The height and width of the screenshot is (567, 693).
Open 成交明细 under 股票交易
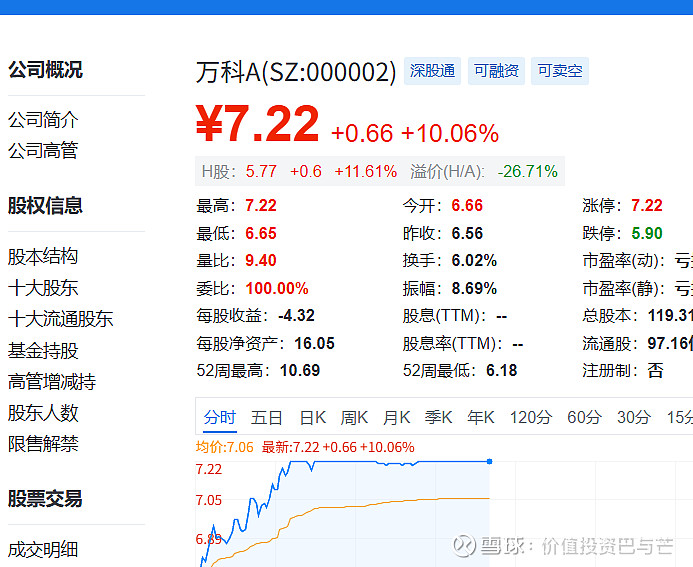[x=43, y=550]
